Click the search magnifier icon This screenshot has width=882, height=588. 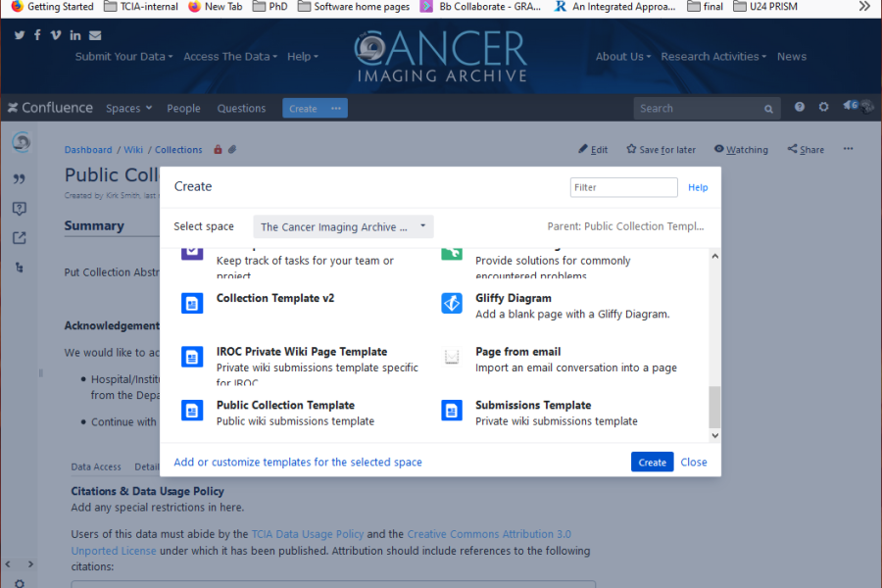768,109
